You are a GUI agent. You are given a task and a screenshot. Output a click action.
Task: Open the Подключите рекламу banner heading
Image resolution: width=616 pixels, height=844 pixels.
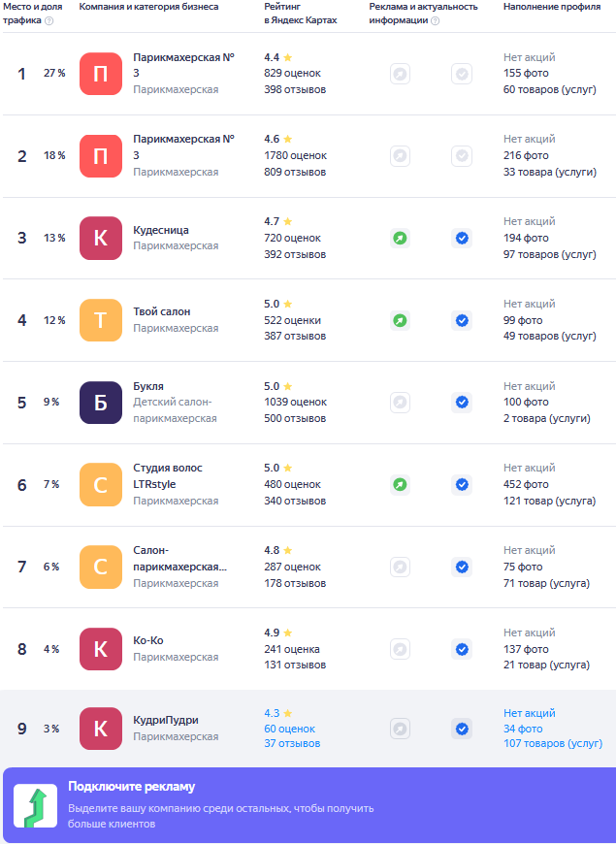click(131, 787)
